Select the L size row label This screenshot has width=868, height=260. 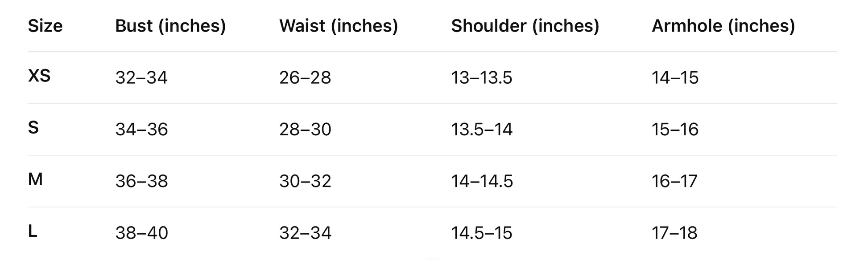coord(33,231)
